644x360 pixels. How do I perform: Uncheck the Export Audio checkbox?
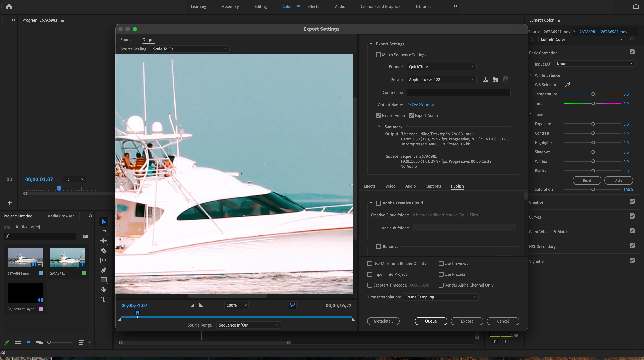(x=411, y=116)
